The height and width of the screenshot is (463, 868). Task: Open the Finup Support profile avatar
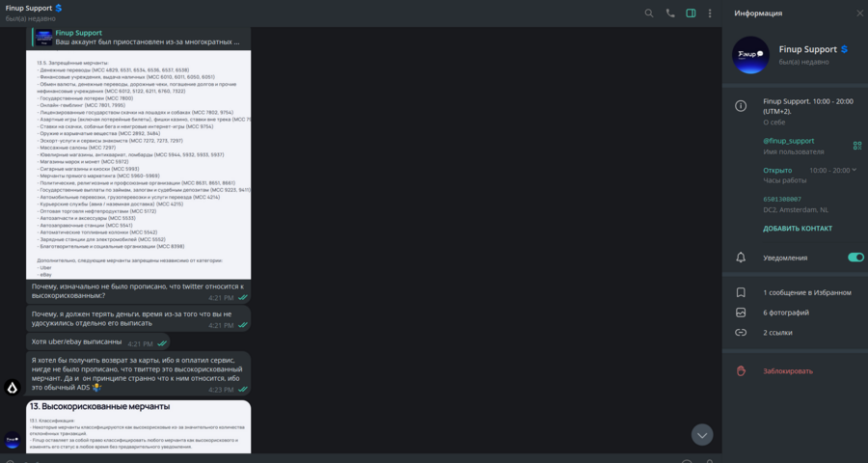click(750, 55)
